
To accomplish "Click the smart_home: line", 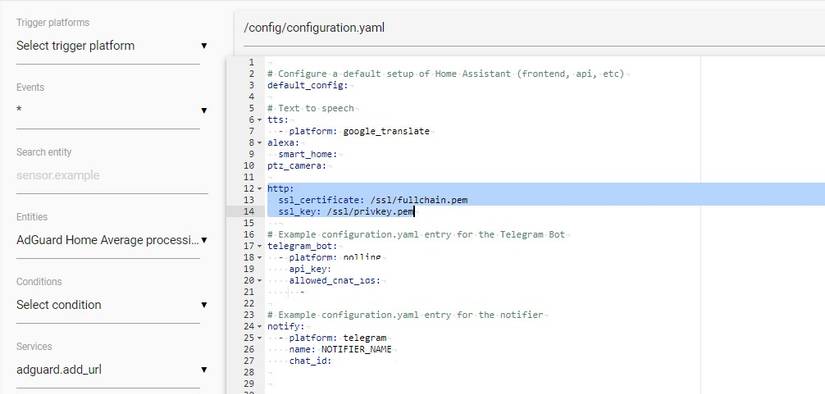I will click(x=307, y=154).
